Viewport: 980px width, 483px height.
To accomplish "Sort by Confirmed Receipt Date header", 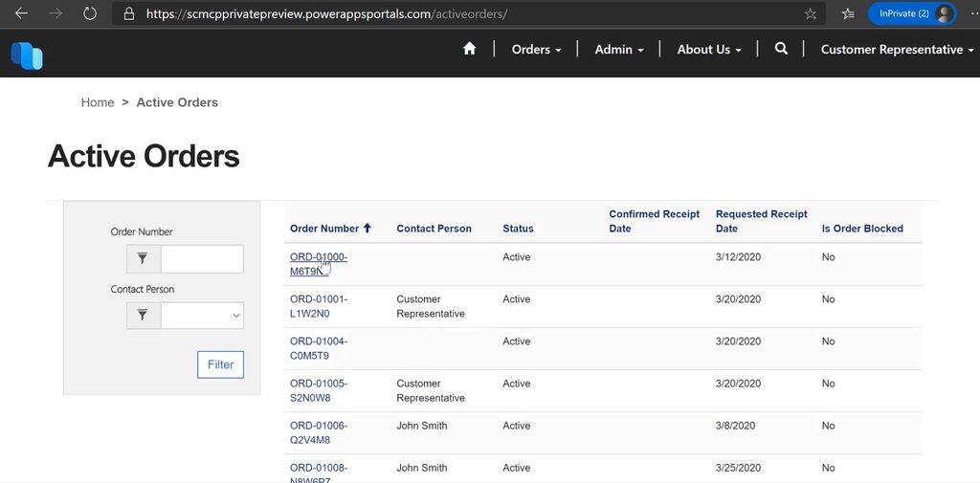I will (655, 221).
